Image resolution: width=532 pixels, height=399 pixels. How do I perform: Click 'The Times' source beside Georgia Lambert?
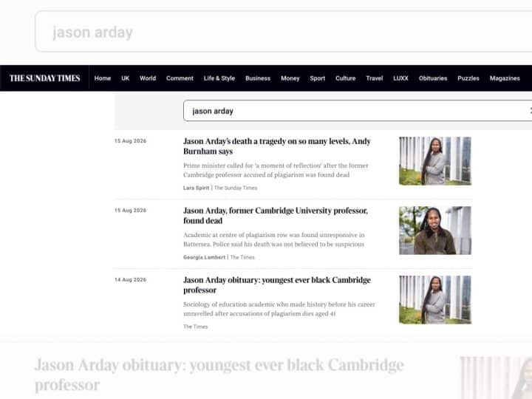point(242,257)
